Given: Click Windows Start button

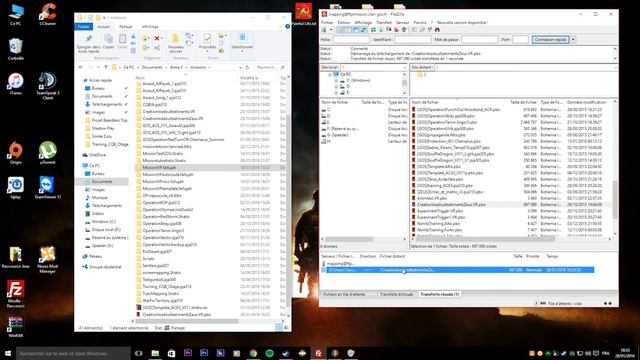Looking at the screenshot, I should [8, 353].
